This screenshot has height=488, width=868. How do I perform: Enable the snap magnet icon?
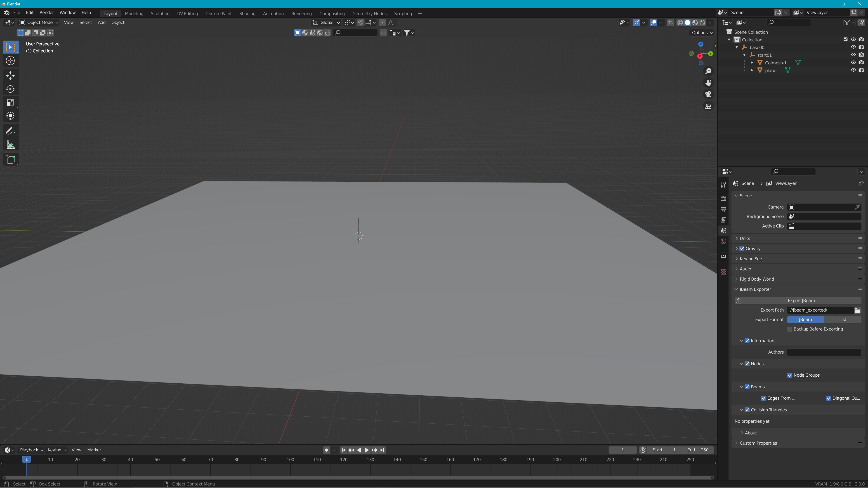361,23
